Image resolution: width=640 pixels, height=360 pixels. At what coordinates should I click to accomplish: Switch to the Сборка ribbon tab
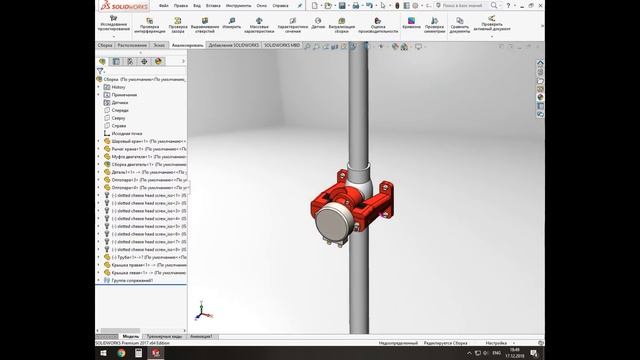pos(105,45)
